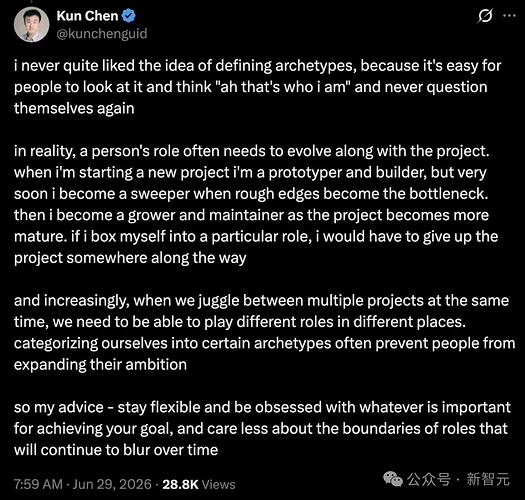Click the Jun 29, 2026 date
Viewport: 525px width, 500px height.
click(112, 484)
